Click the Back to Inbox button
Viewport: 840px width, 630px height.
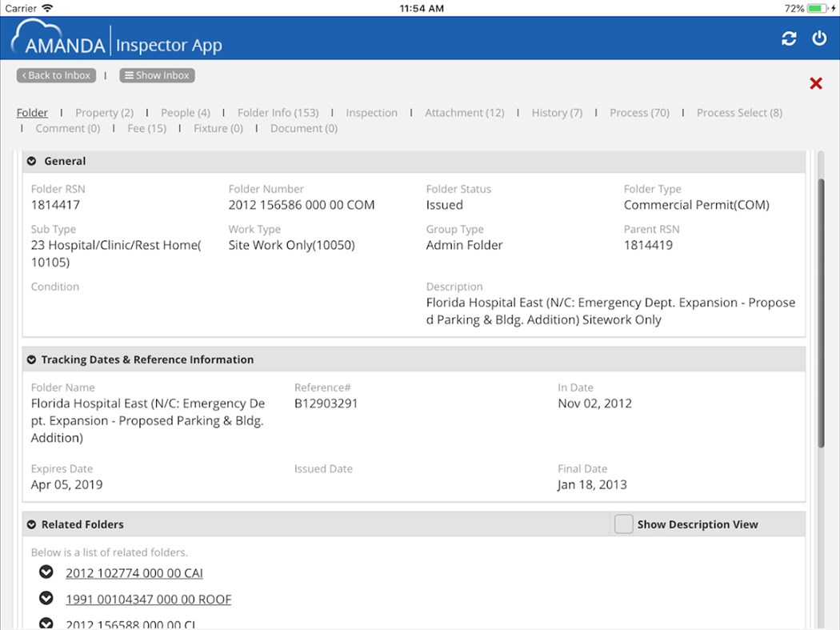pos(55,75)
